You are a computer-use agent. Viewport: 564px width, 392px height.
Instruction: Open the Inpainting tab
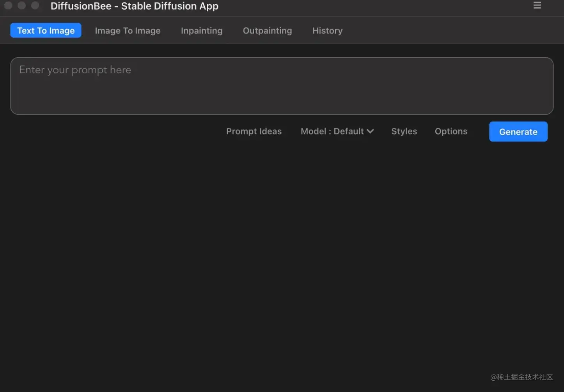coord(202,30)
